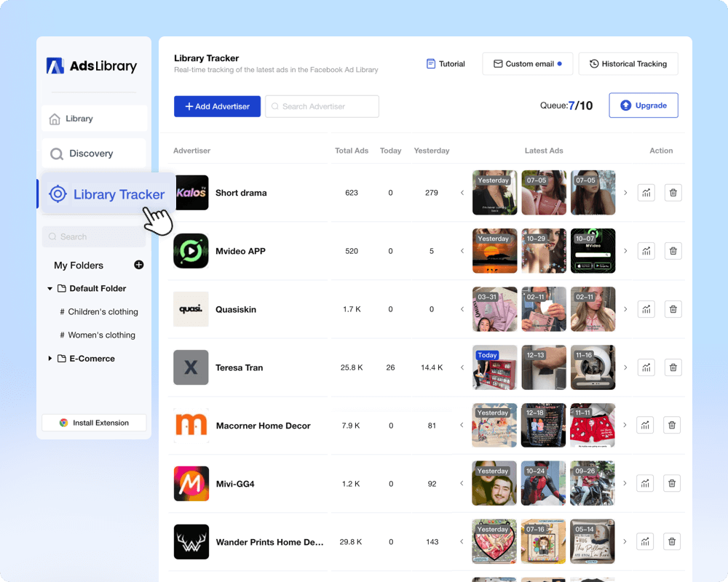
Task: View stats chart for Mvideo APP
Action: tap(646, 251)
